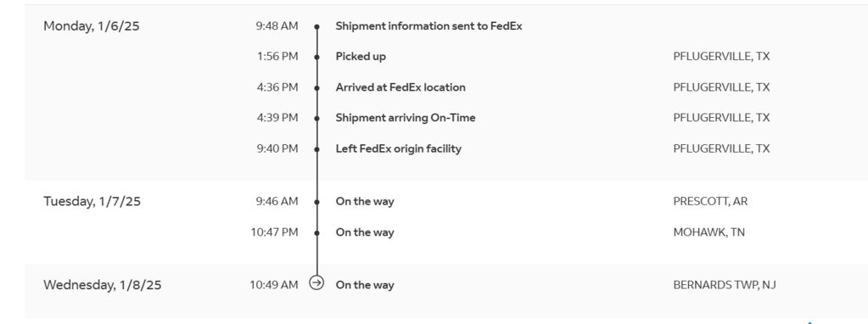Click the Wednesday, 1/8/25 date heading

click(x=103, y=285)
